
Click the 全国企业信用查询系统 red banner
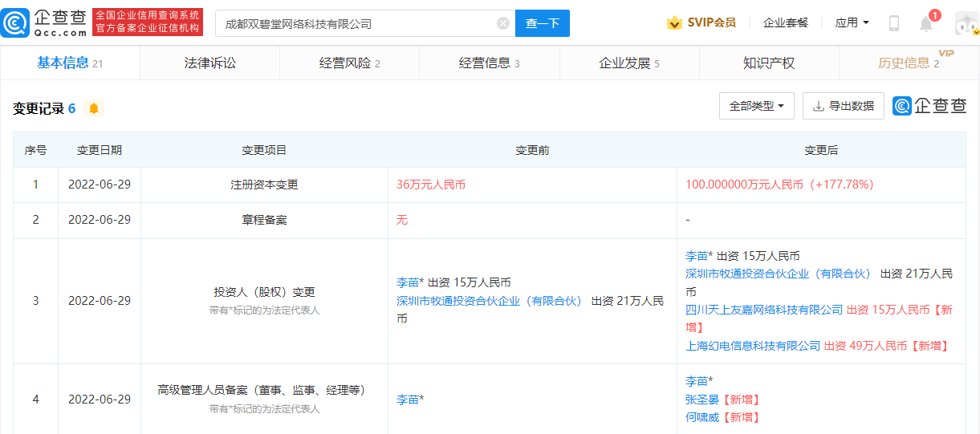pos(148,22)
